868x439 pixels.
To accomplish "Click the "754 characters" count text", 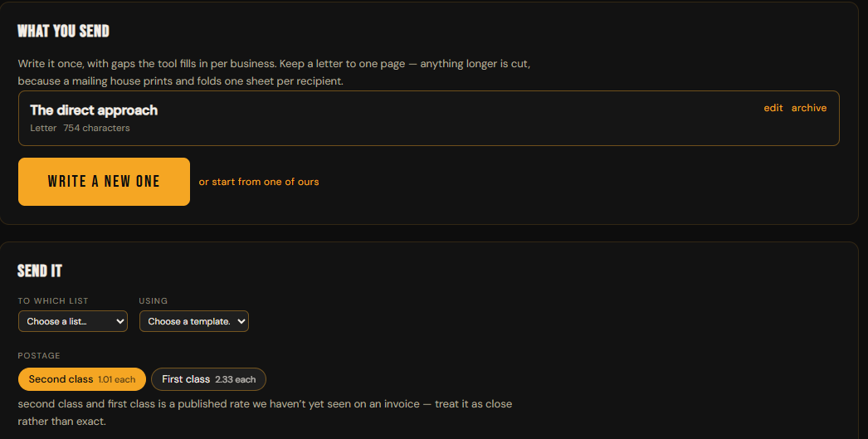I will pyautogui.click(x=96, y=128).
